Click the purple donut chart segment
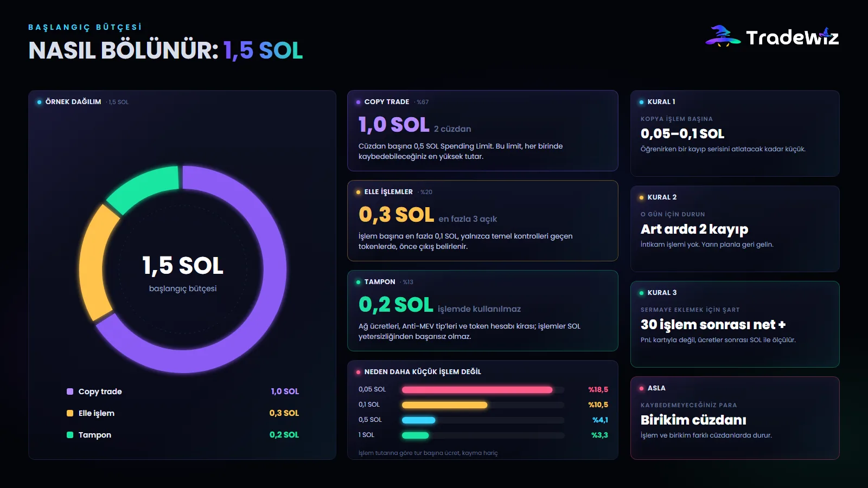The width and height of the screenshot is (868, 488). (274, 269)
